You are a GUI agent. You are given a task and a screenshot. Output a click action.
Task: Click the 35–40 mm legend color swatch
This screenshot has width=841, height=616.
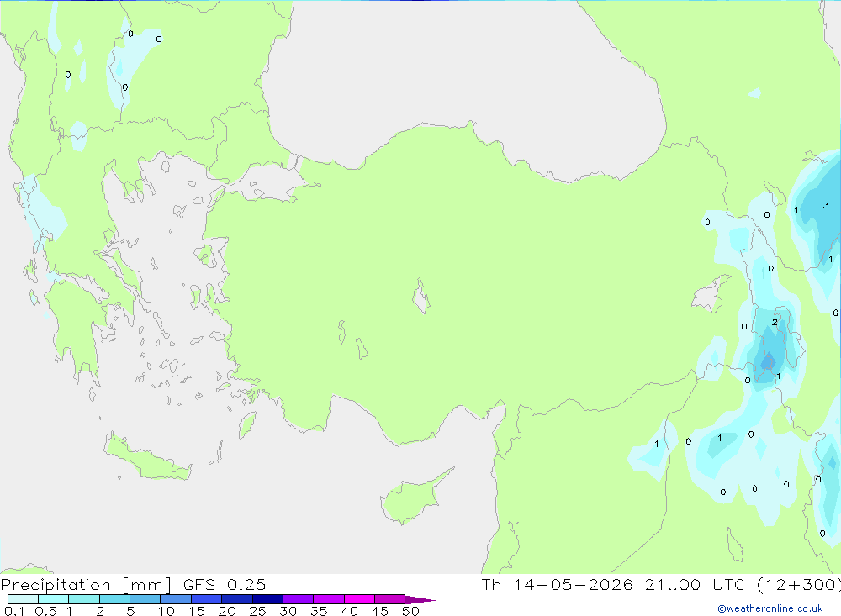tap(329, 599)
